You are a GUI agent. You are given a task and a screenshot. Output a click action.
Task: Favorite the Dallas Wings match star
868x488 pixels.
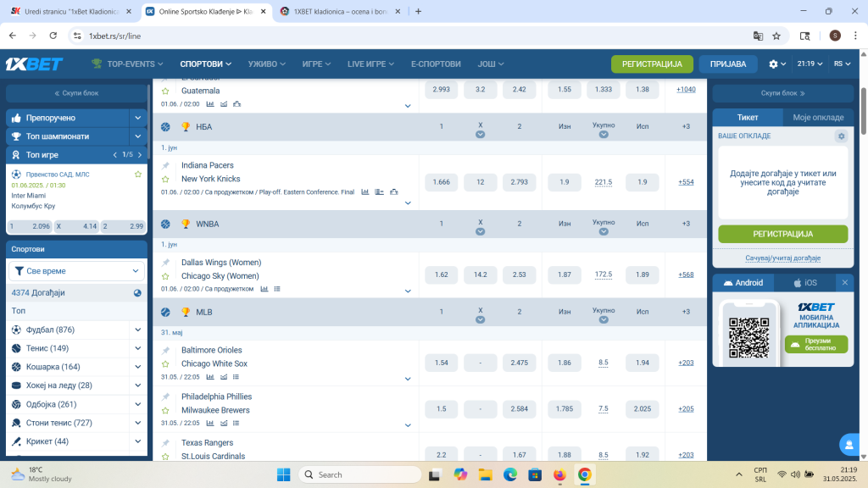pyautogui.click(x=165, y=276)
